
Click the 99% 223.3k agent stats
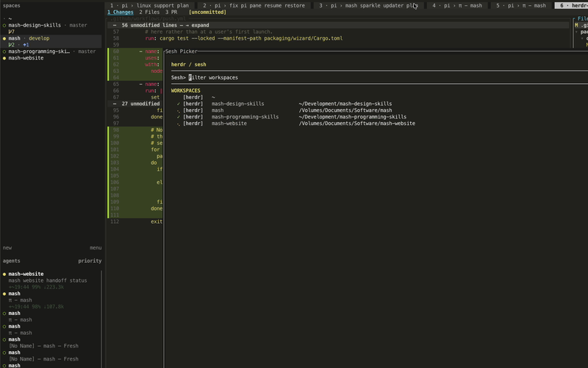36,287
